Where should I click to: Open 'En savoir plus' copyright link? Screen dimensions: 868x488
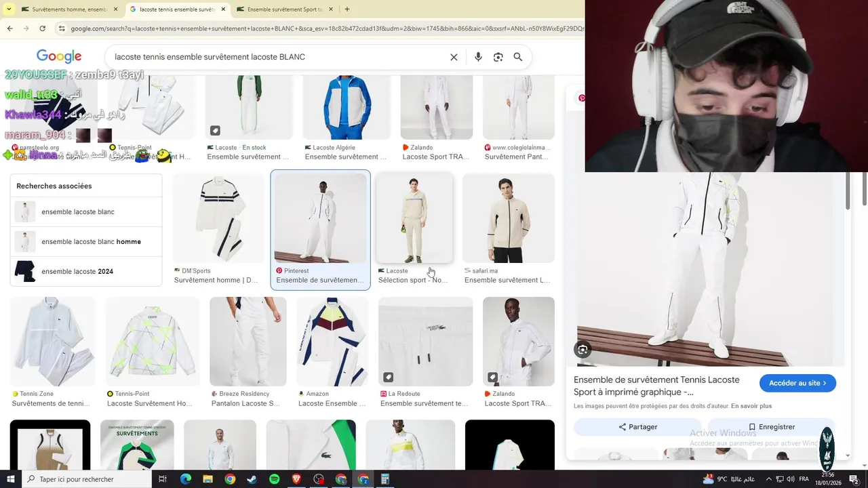click(751, 406)
